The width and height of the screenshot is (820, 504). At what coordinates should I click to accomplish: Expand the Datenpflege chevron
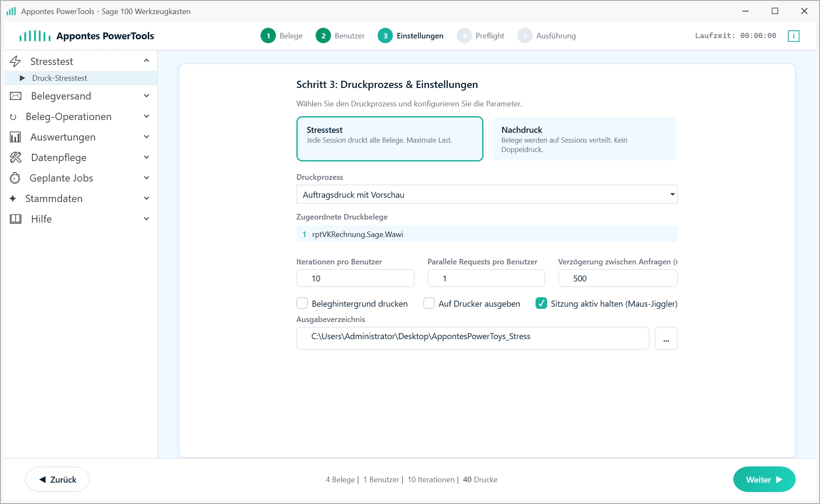tap(146, 157)
